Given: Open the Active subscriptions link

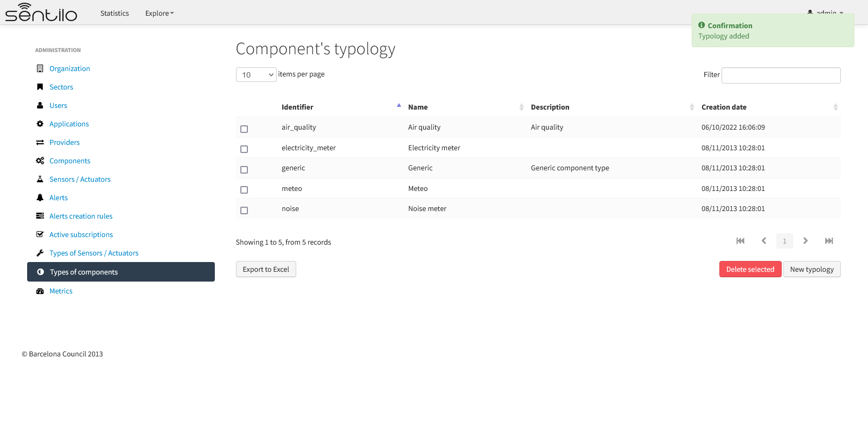Looking at the screenshot, I should (x=81, y=234).
